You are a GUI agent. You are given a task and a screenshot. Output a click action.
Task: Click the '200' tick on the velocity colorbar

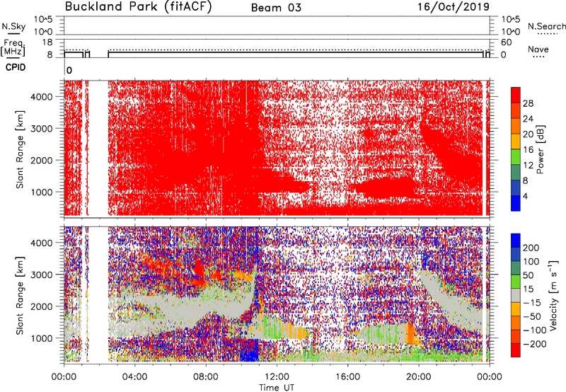tap(531, 248)
